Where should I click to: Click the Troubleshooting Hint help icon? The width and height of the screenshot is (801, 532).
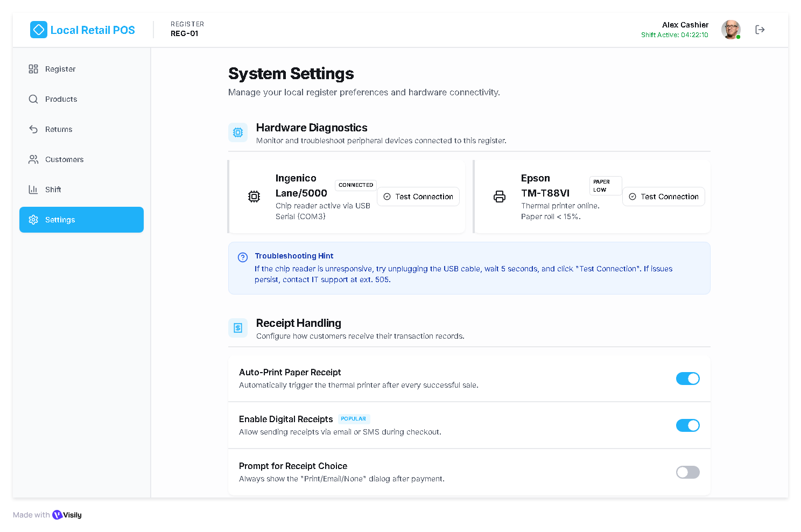pyautogui.click(x=243, y=257)
